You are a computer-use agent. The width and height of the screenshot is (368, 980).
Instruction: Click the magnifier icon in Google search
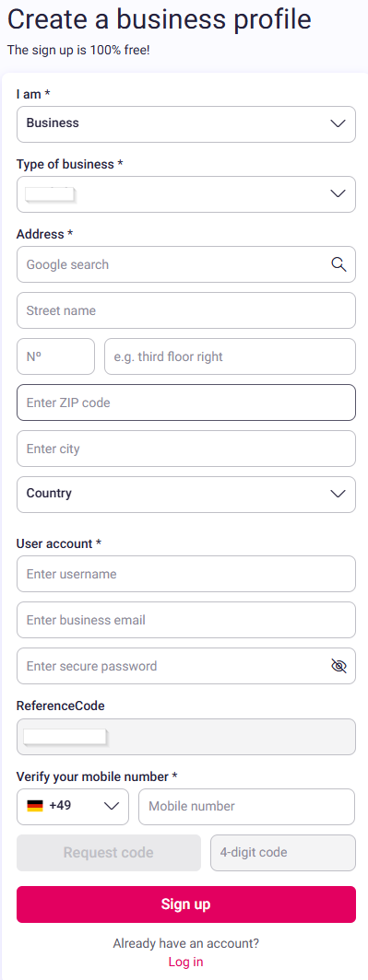(x=338, y=264)
